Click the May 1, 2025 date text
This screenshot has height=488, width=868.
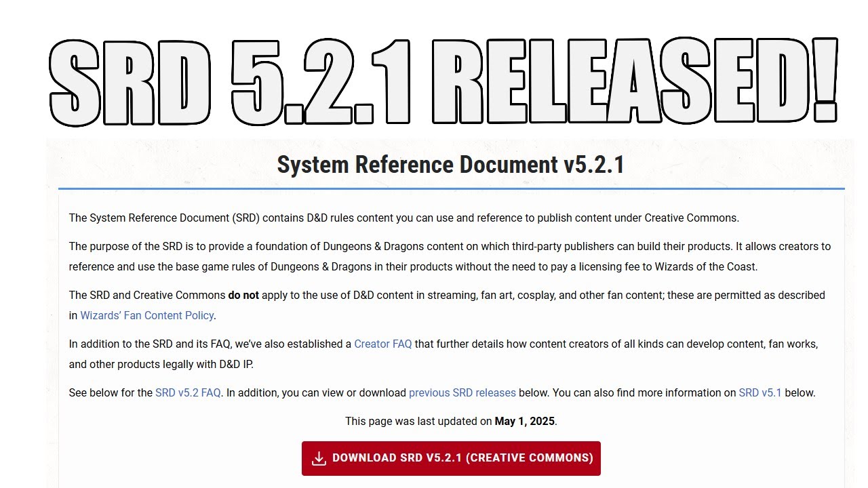(525, 421)
